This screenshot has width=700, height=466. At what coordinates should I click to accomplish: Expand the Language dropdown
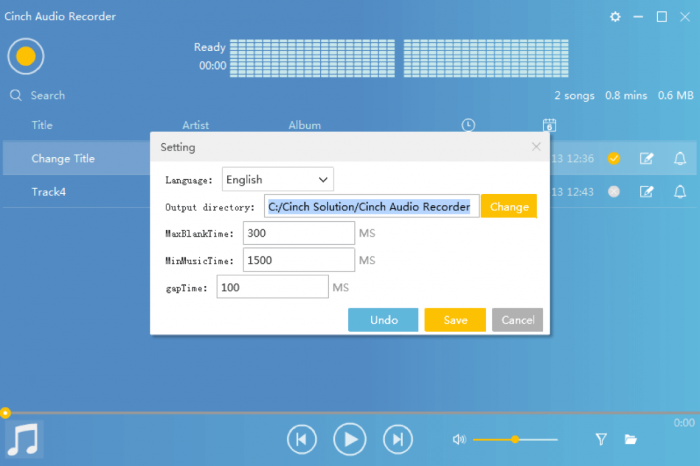click(278, 179)
